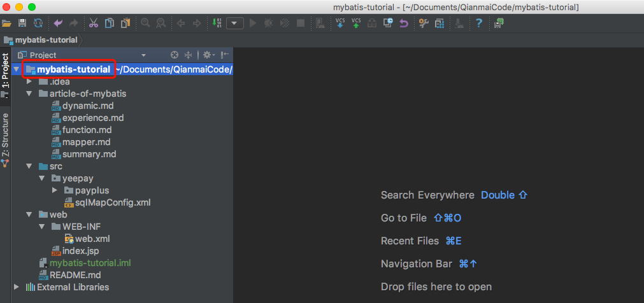This screenshot has width=644, height=303.
Task: Select dynamic.md file
Action: coord(88,106)
